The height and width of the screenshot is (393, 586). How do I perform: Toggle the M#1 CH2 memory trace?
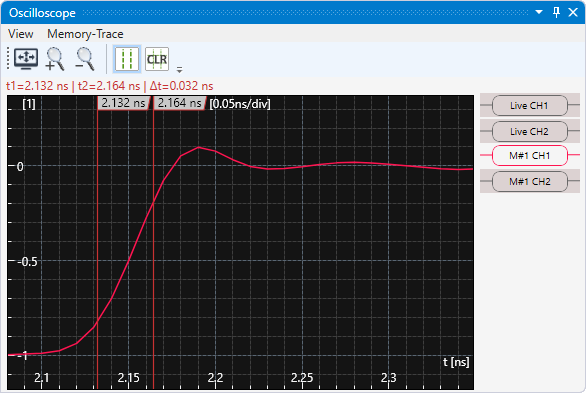click(x=530, y=182)
